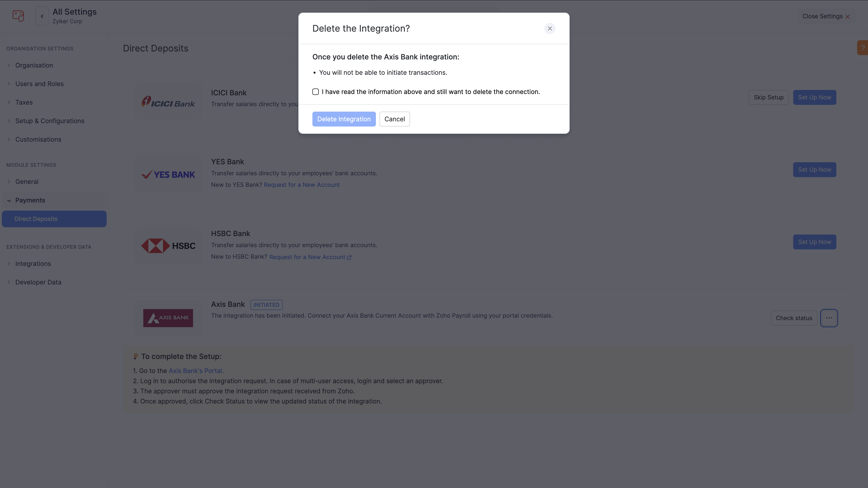The width and height of the screenshot is (868, 488).
Task: Expand Users and Roles in the sidebar
Action: [39, 84]
